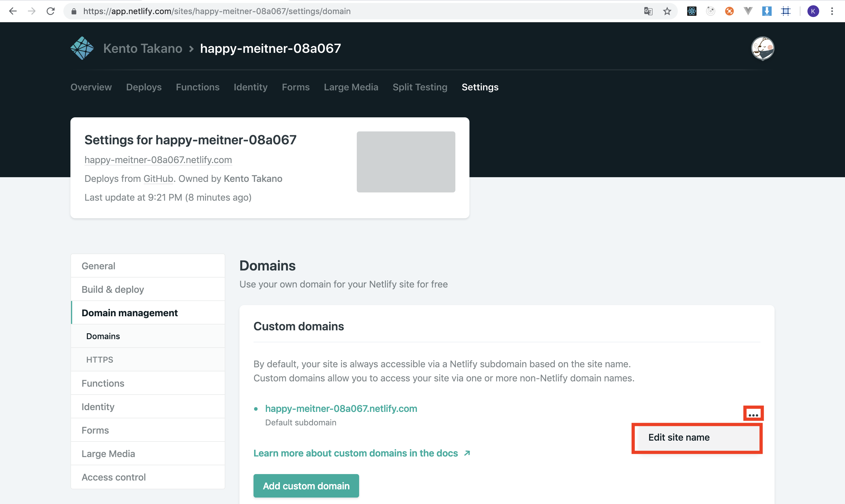Open the Chrome three-dot menu
The image size is (845, 504).
coord(832,11)
